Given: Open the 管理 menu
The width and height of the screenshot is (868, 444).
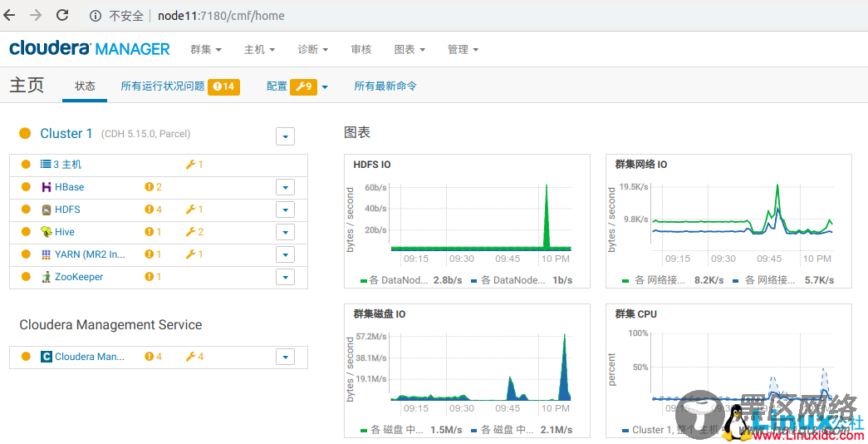Looking at the screenshot, I should 463,49.
